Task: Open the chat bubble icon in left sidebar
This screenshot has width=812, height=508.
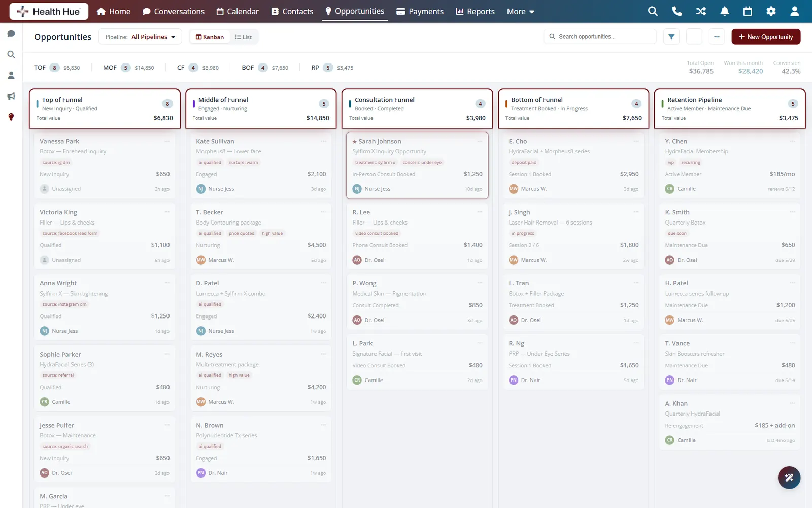Action: click(x=11, y=34)
